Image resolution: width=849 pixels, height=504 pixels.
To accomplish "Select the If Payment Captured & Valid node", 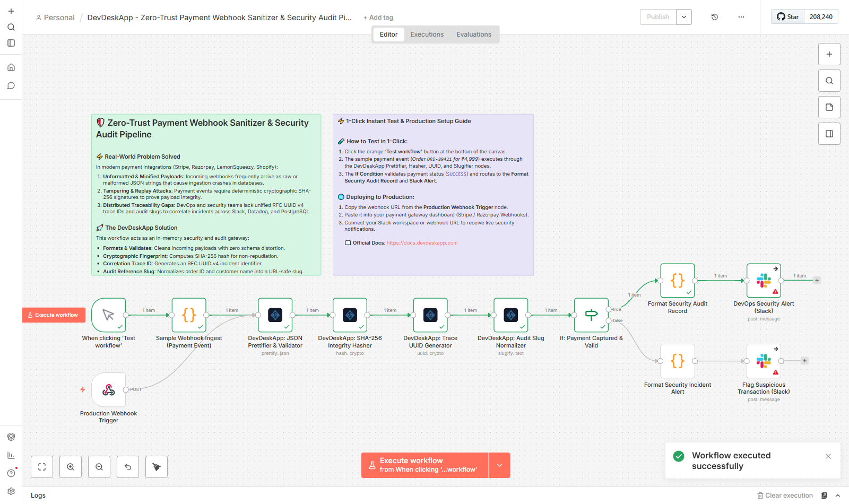I will (x=591, y=315).
